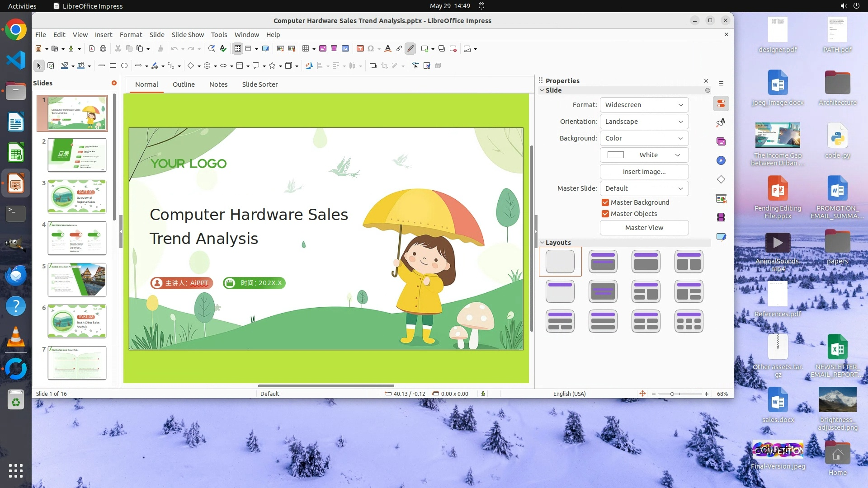
Task: Insert a Text Box from toolbar
Action: pos(360,49)
